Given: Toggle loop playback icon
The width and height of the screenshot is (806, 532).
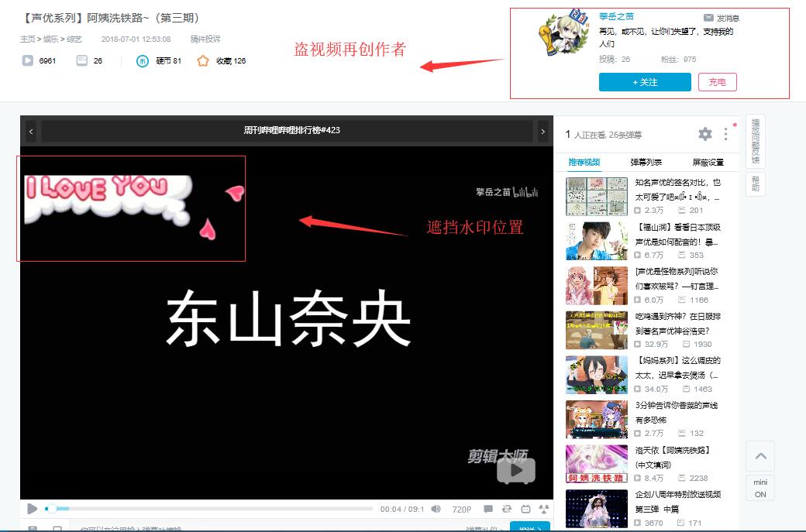Looking at the screenshot, I should tap(507, 508).
